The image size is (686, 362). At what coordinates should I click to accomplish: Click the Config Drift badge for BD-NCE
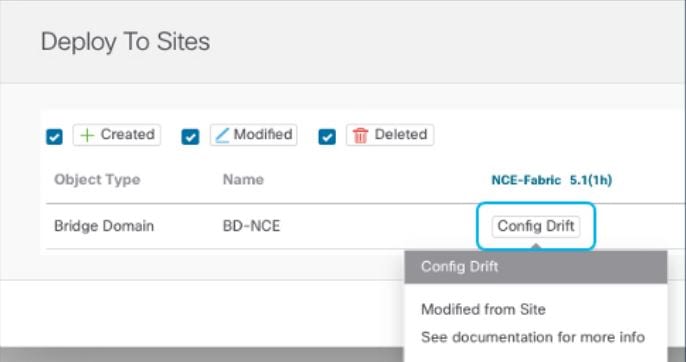pos(536,226)
